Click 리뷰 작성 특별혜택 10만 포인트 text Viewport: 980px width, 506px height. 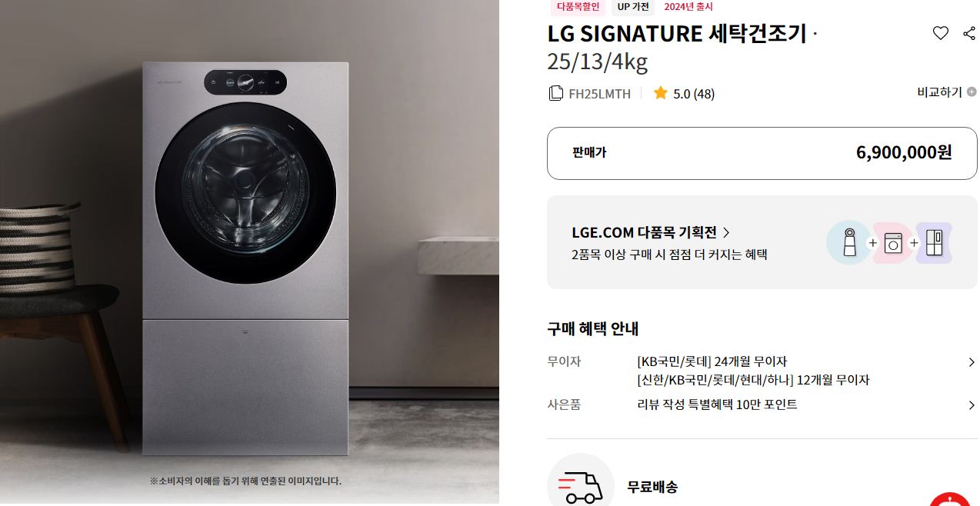tap(717, 404)
